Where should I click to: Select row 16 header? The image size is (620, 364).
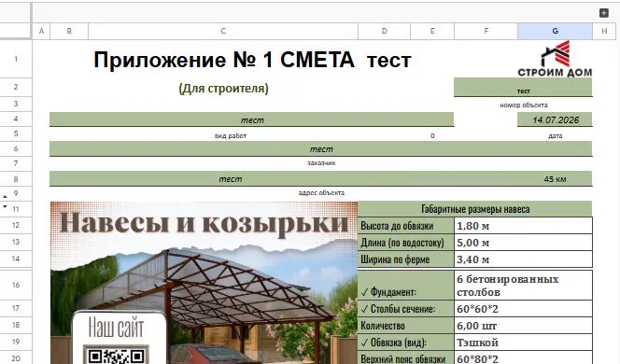pyautogui.click(x=16, y=285)
